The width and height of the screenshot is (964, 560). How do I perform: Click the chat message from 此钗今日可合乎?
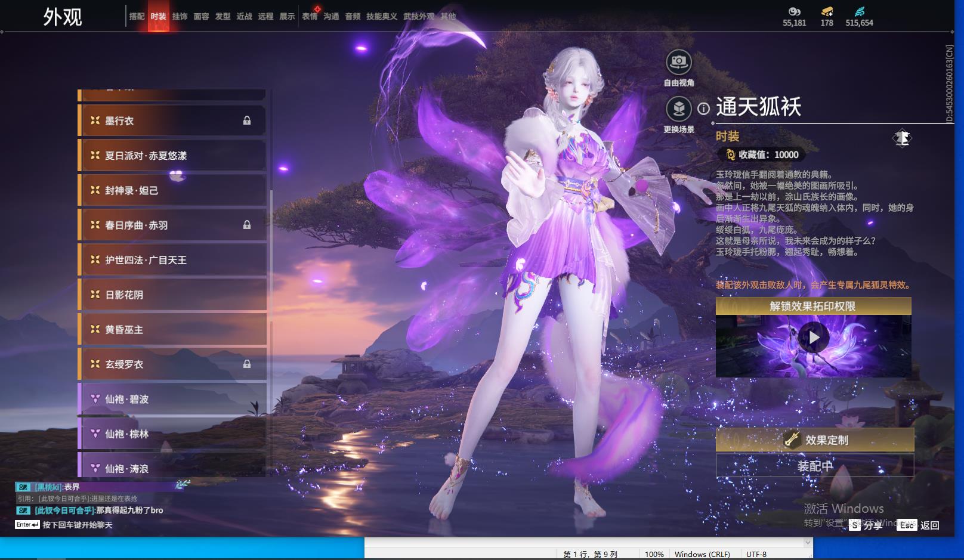(x=98, y=510)
